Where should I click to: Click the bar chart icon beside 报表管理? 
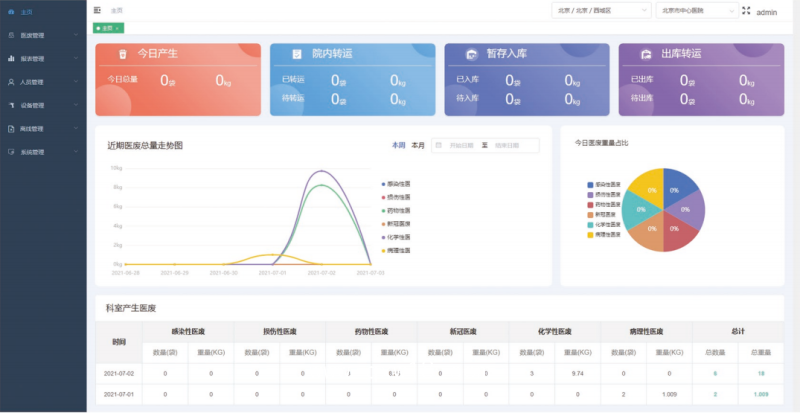click(10, 59)
